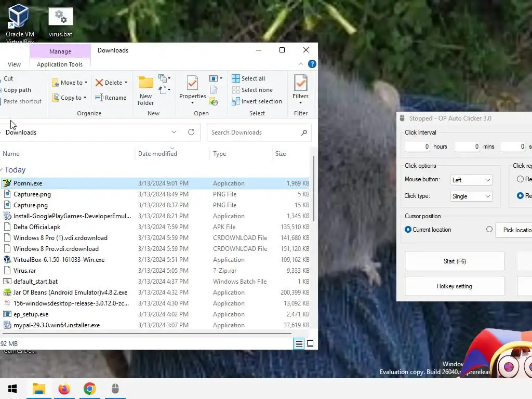Launch Google Chrome from the taskbar
532x399 pixels.
89,389
